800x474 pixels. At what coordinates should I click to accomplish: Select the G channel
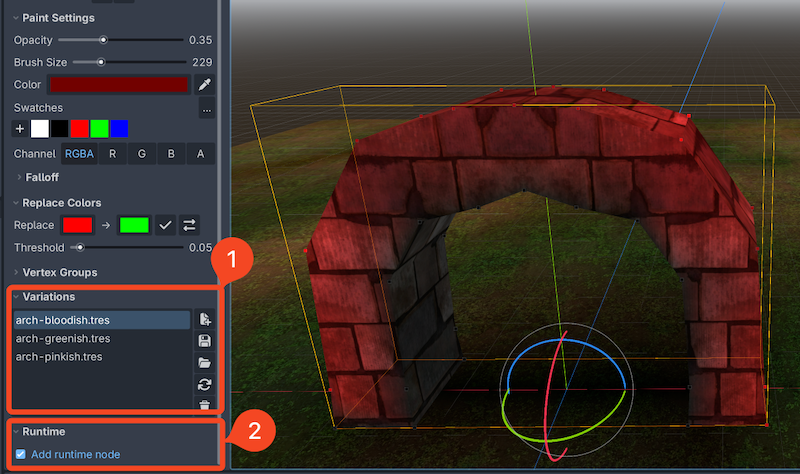pyautogui.click(x=142, y=154)
